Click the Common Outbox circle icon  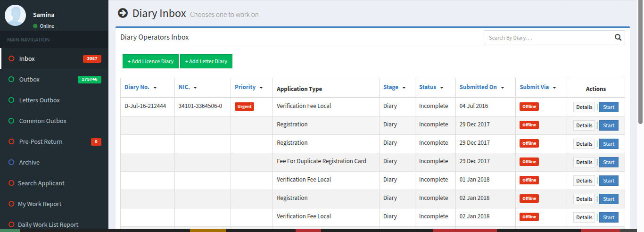(11, 121)
